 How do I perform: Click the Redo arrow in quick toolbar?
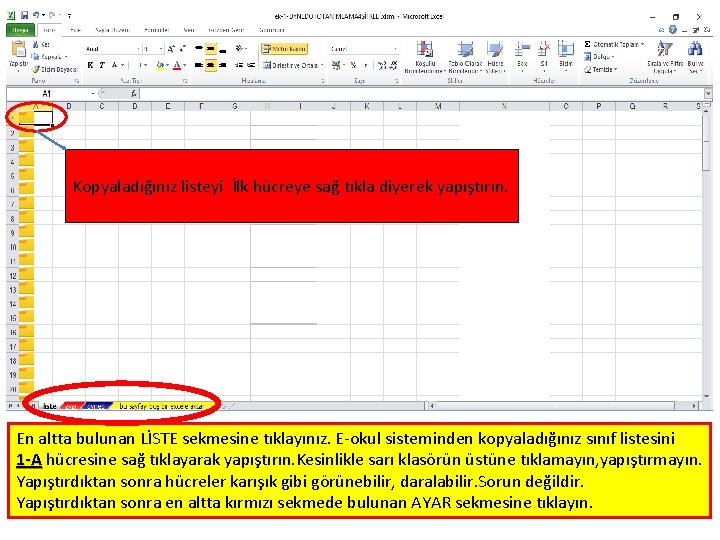pyautogui.click(x=52, y=16)
